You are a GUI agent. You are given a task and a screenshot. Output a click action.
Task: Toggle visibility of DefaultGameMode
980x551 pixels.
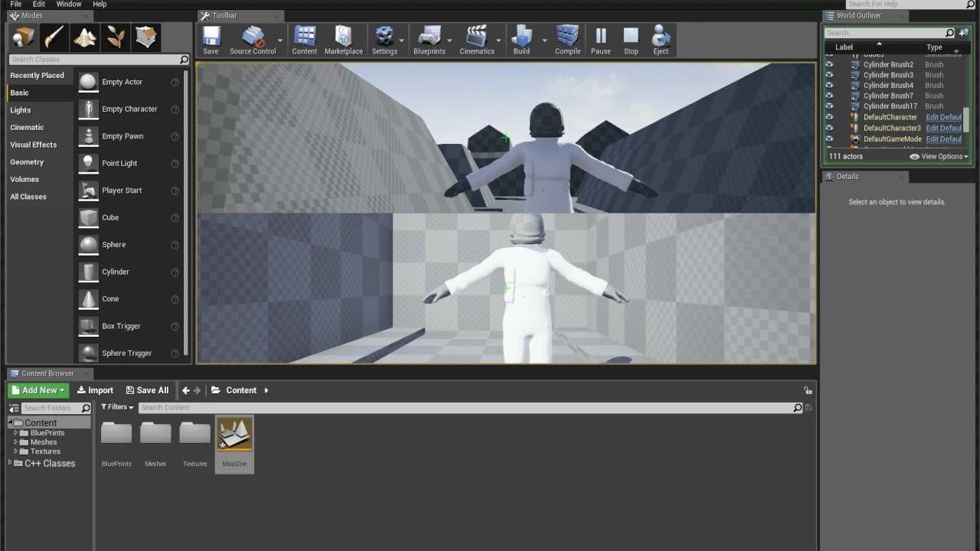tap(828, 139)
